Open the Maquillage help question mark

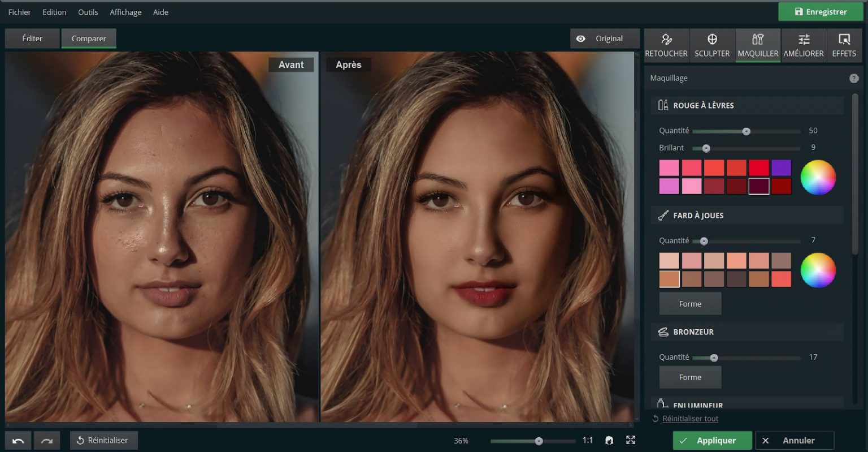(854, 78)
